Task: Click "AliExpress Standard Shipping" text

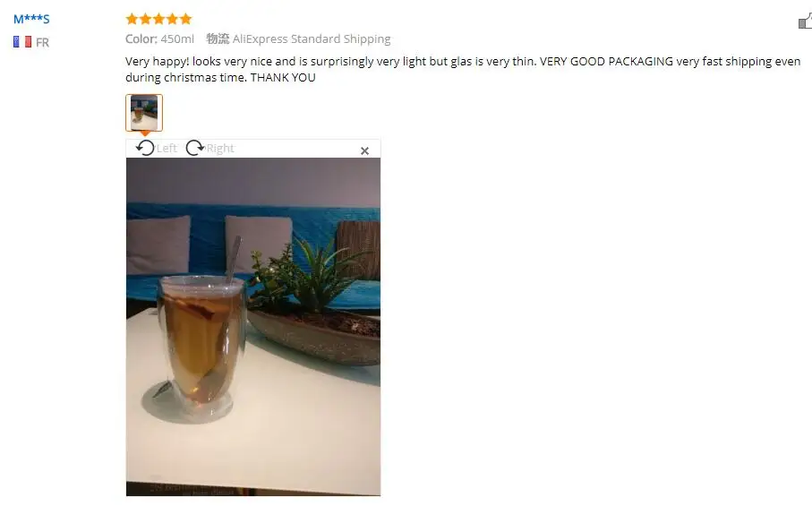Action: point(312,39)
